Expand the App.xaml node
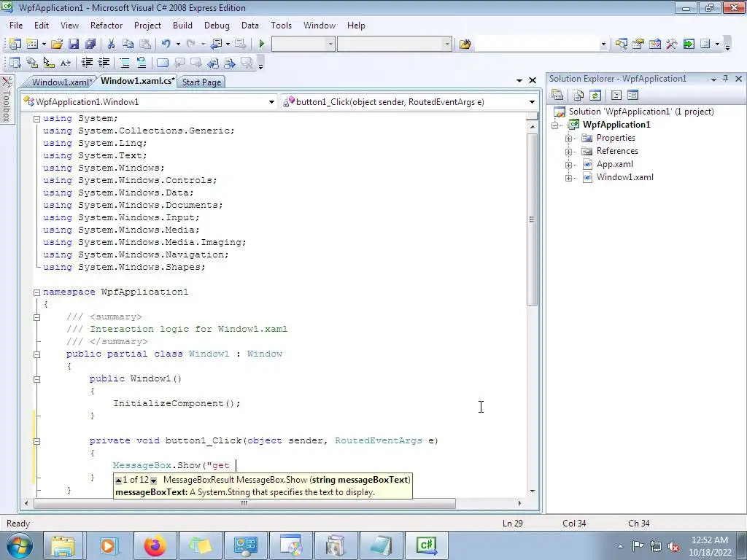This screenshot has height=560, width=747. pos(568,165)
